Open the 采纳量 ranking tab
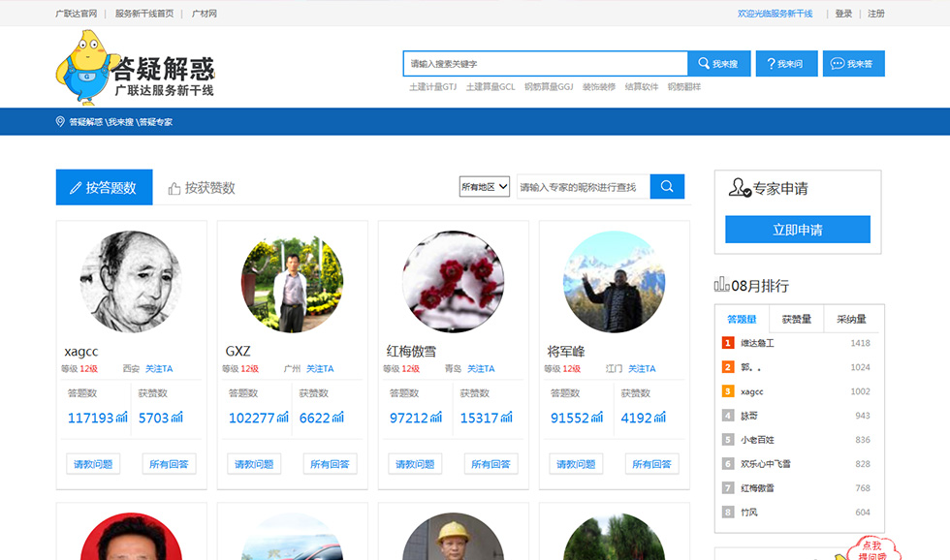This screenshot has width=950, height=560. pos(850,319)
